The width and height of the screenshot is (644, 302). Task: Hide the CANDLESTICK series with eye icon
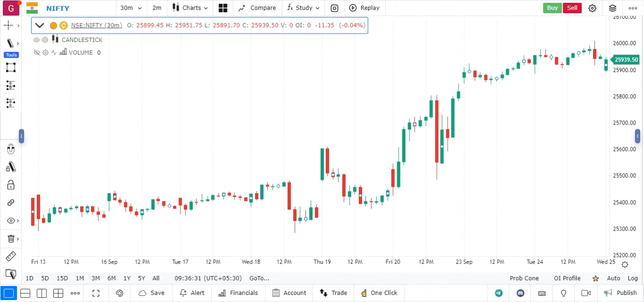36,40
